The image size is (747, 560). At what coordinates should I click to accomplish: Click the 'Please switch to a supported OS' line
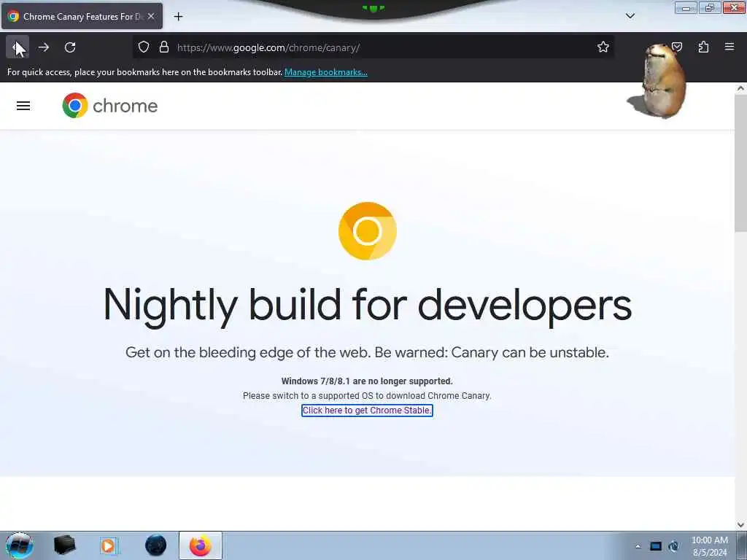pyautogui.click(x=367, y=396)
